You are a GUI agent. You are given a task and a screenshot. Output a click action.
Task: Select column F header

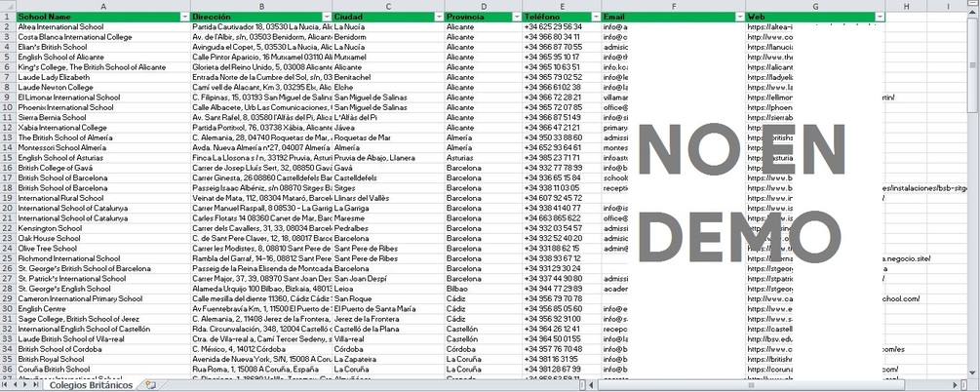click(674, 6)
